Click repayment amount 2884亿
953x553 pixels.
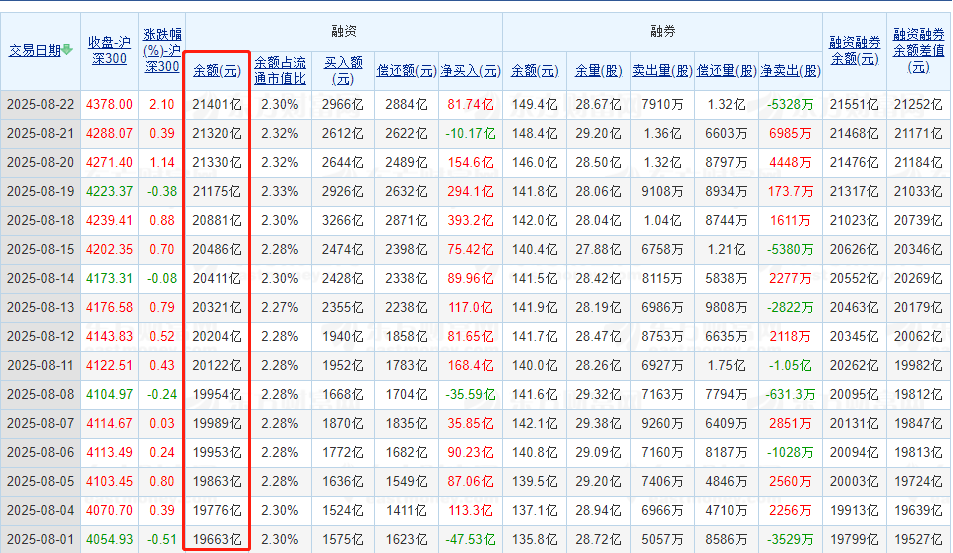coord(407,105)
